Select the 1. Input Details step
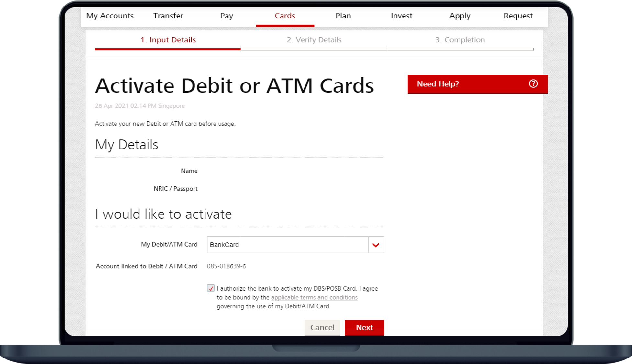 tap(168, 40)
